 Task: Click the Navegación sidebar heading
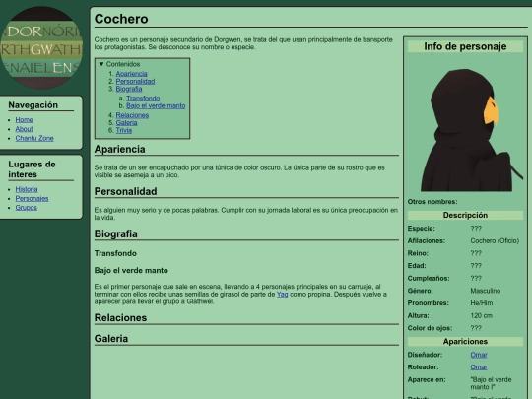click(x=33, y=105)
